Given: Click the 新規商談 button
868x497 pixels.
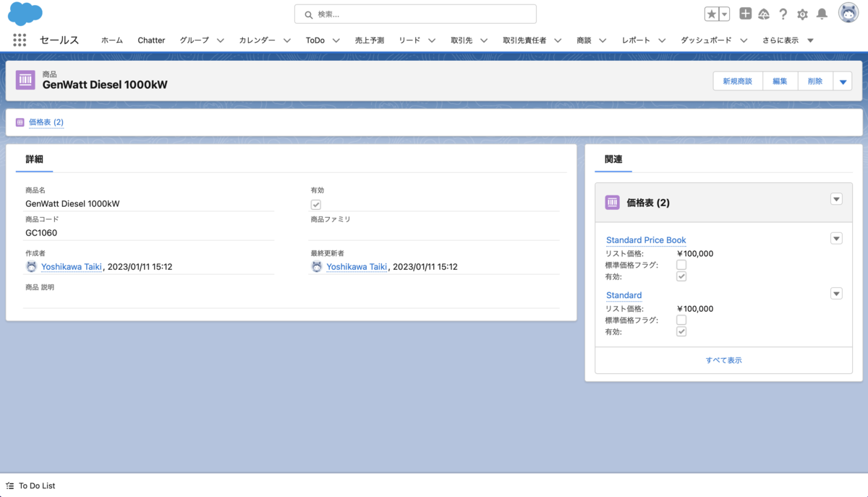Looking at the screenshot, I should coord(738,81).
